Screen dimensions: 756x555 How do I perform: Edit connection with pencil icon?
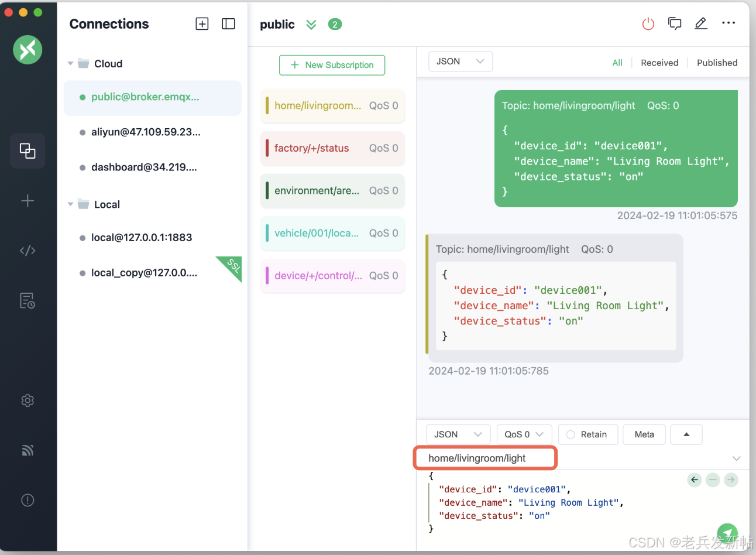point(701,23)
